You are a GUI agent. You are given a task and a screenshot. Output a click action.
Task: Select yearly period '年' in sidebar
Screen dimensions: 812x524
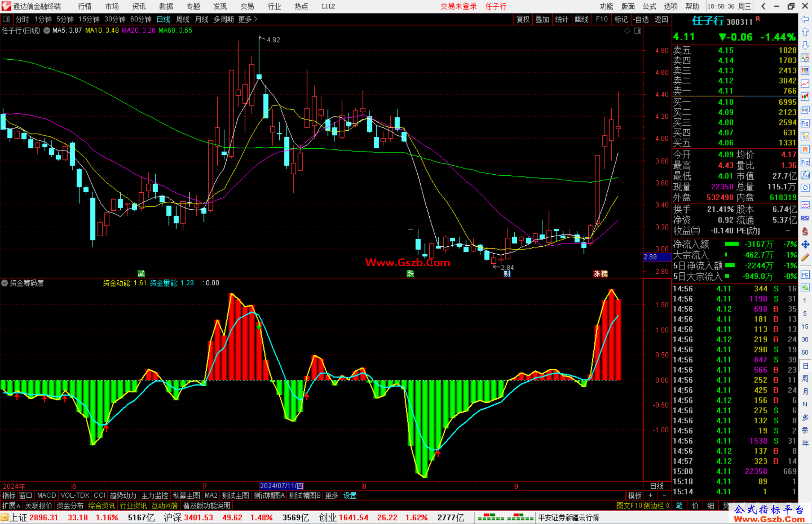[x=805, y=443]
